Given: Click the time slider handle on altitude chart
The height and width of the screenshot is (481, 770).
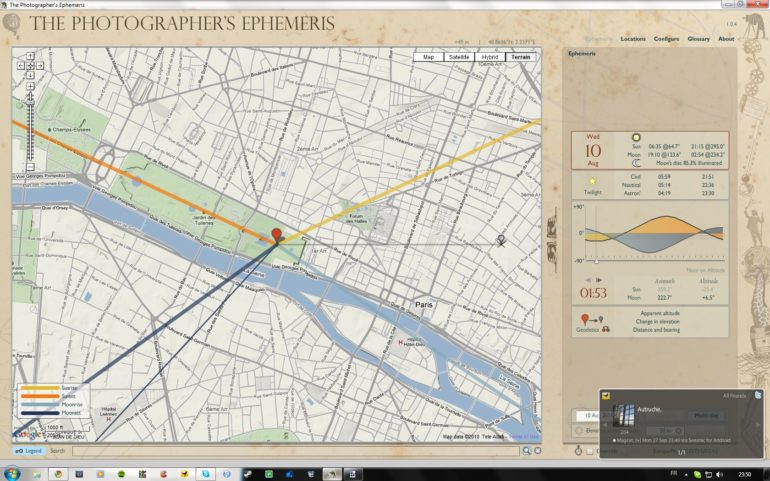Looking at the screenshot, I should pos(597,261).
